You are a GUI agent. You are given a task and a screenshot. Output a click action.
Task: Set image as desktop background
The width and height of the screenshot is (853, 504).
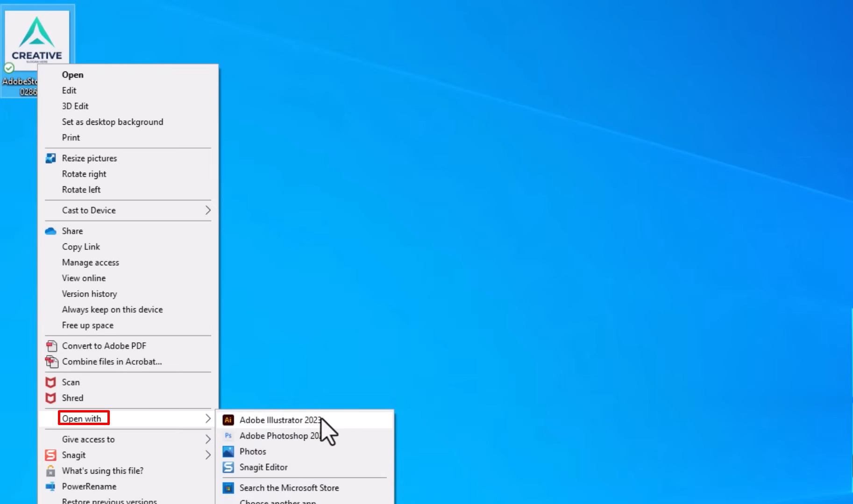pos(113,122)
